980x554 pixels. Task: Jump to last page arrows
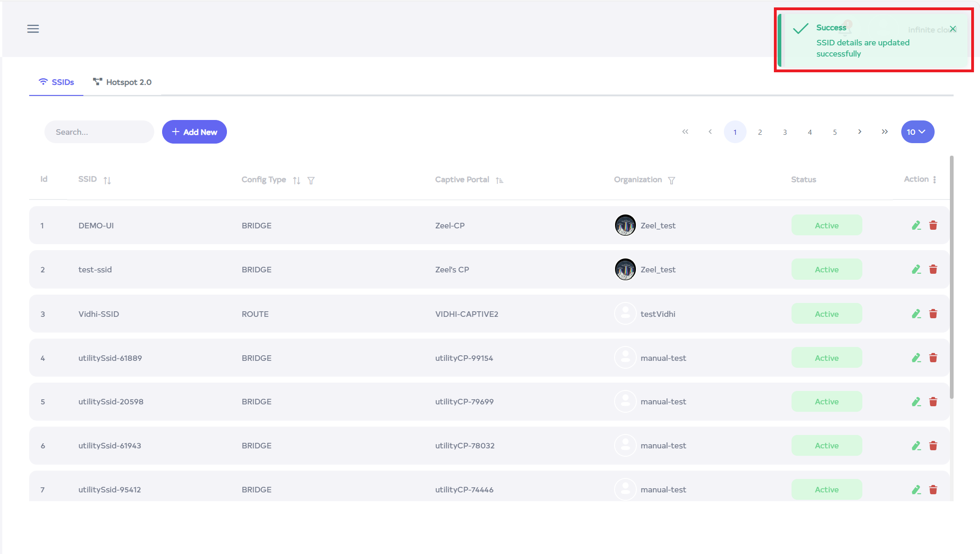(x=885, y=132)
